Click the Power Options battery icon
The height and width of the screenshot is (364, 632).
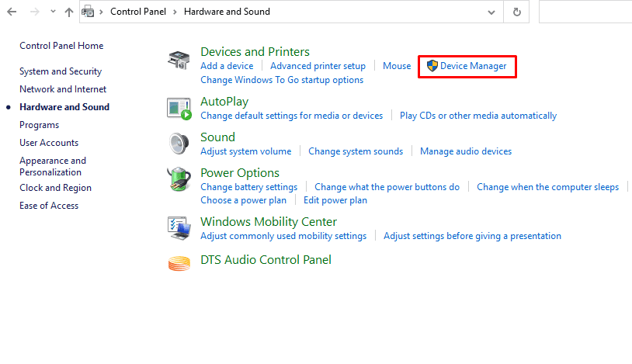(179, 179)
